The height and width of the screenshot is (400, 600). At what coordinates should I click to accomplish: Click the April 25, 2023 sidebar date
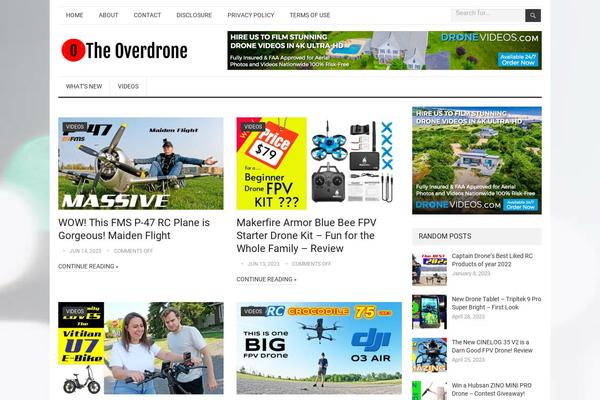pyautogui.click(x=468, y=360)
